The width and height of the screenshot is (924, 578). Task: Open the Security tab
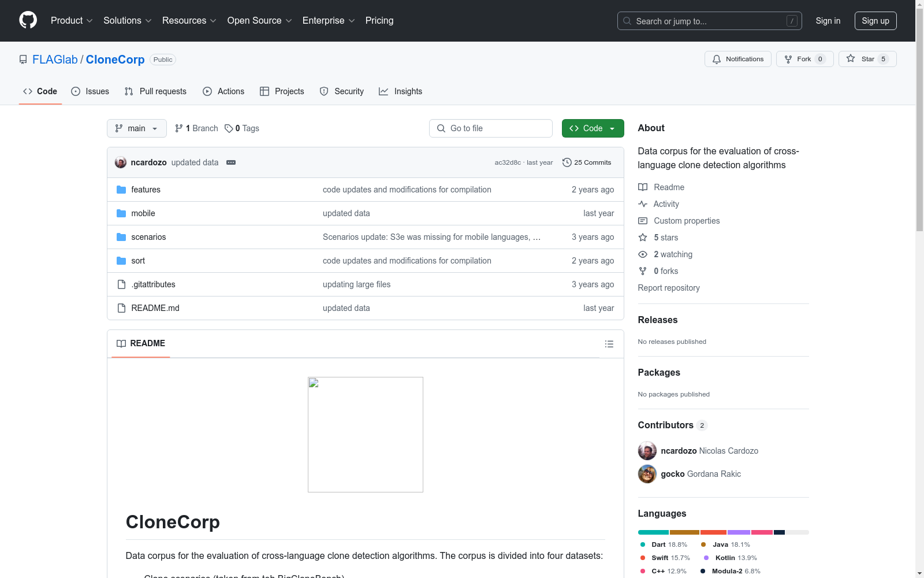(x=342, y=91)
